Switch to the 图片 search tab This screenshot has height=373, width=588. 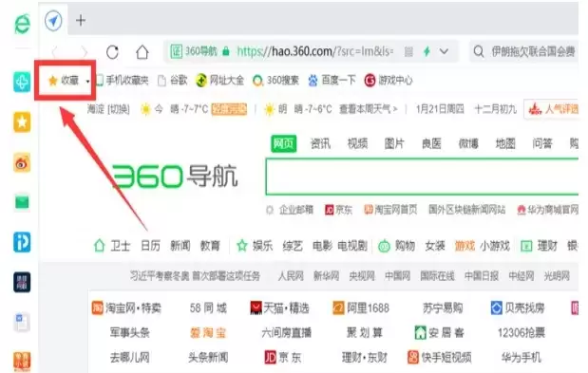coord(394,144)
